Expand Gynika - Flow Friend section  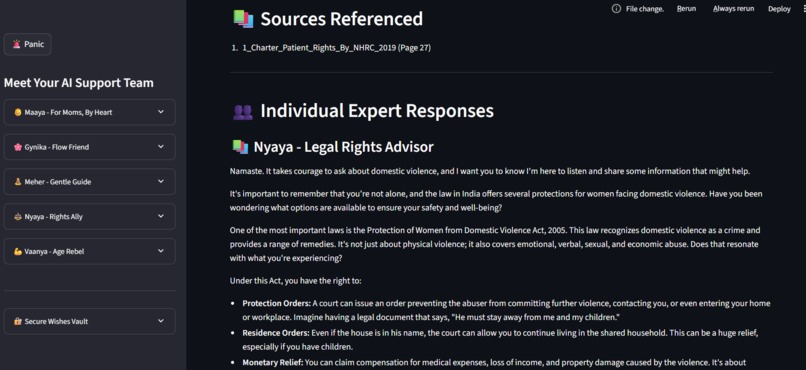89,147
